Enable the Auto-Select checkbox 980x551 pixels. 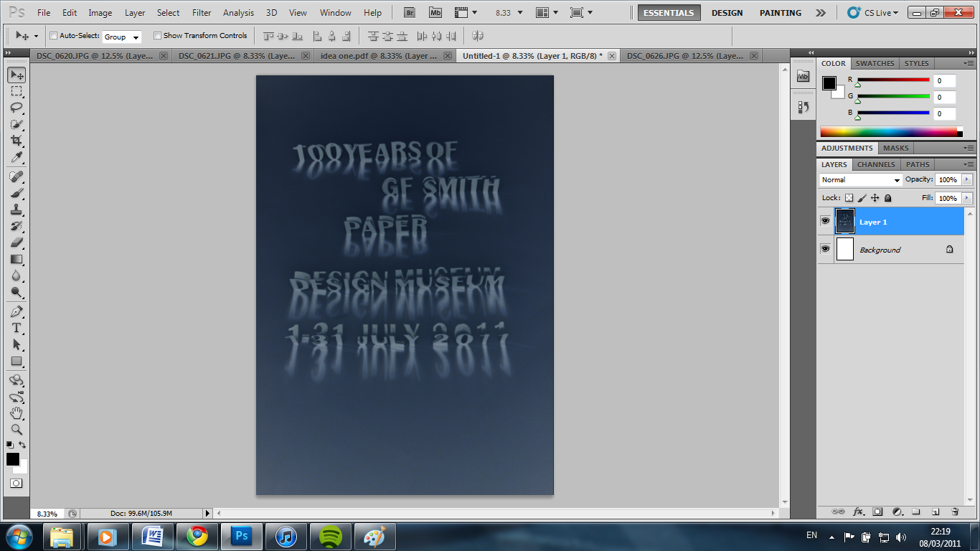tap(54, 36)
